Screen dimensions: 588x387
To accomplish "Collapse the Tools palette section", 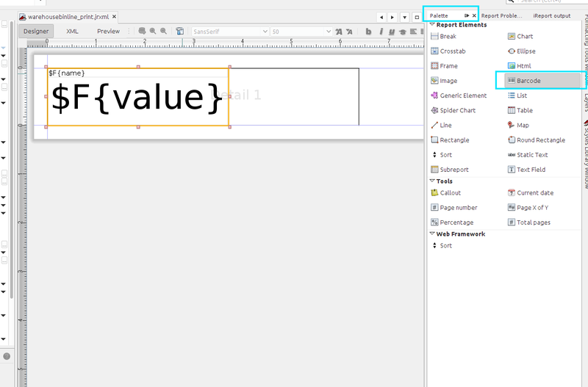I will [x=432, y=181].
